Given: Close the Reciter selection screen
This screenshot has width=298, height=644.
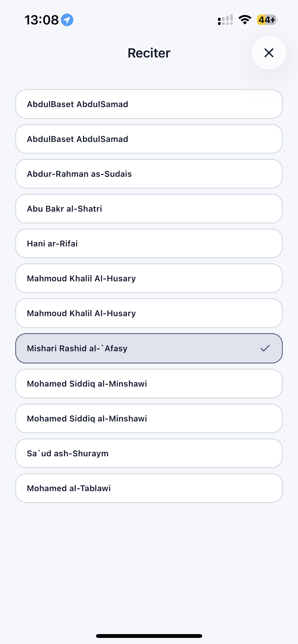Looking at the screenshot, I should (x=269, y=53).
